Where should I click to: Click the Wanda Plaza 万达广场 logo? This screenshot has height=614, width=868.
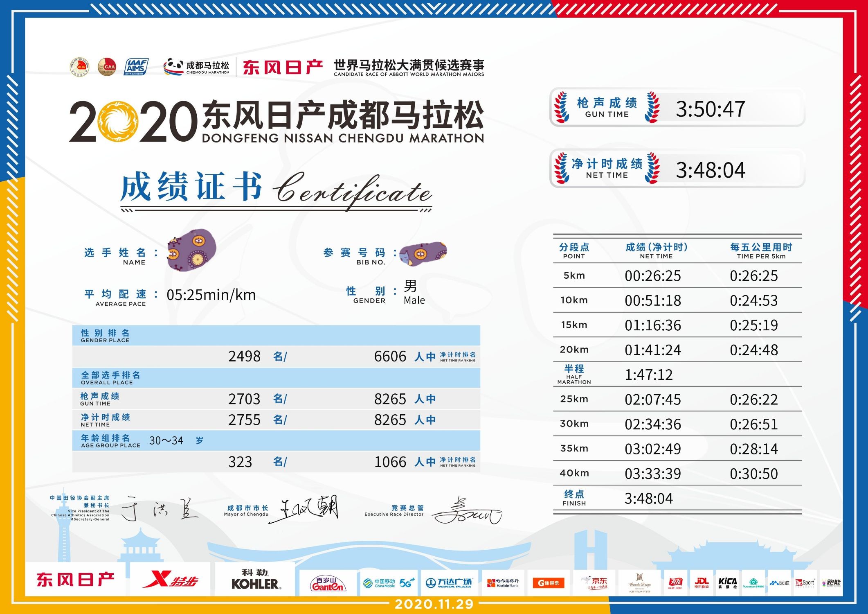(x=449, y=583)
